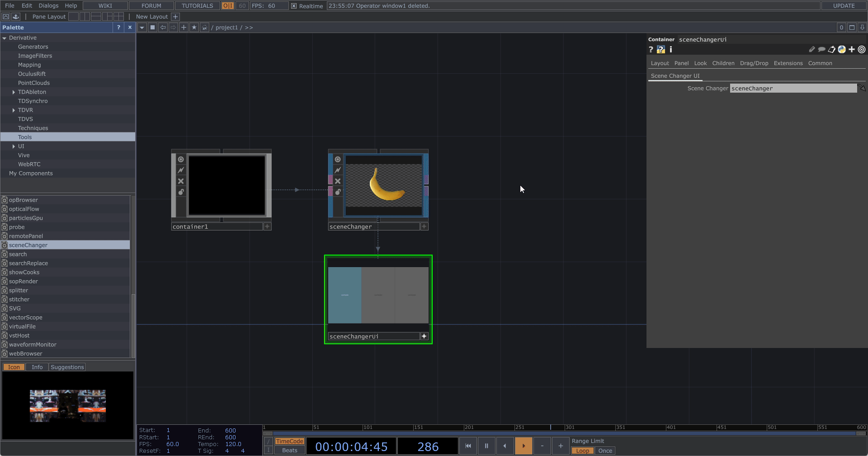This screenshot has height=456, width=868.
Task: Click the Python language icon in parameter panel
Action: 842,50
